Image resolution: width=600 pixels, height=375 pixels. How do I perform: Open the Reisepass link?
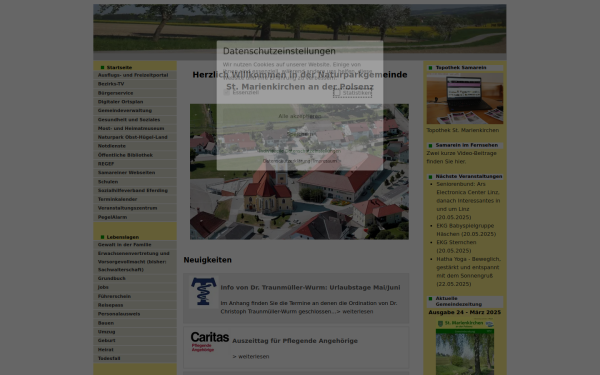coord(135,305)
